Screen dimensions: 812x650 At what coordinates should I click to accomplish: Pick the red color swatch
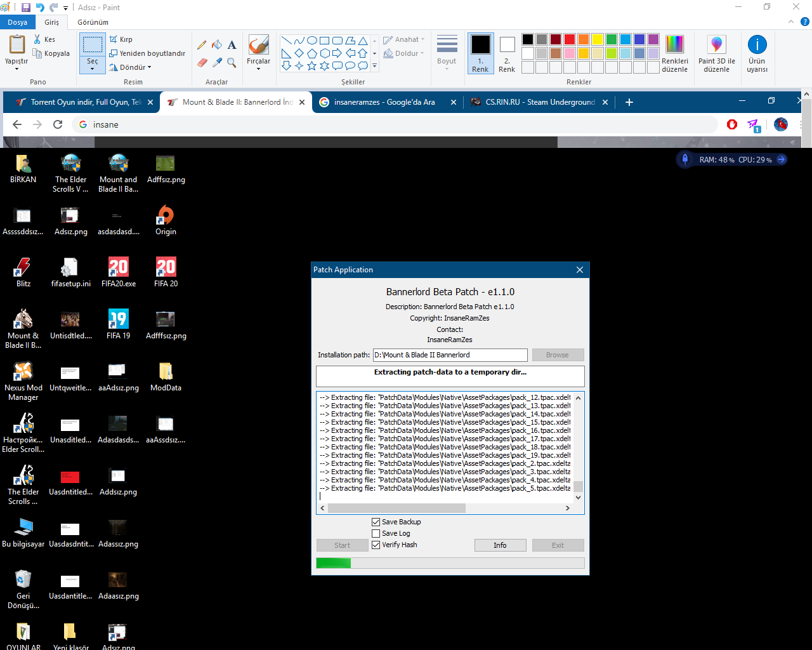pos(570,39)
